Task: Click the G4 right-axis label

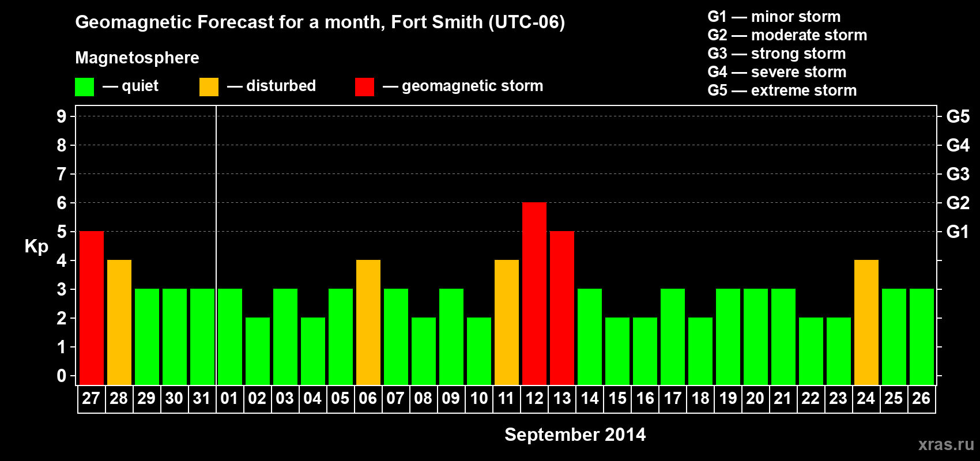Action: tap(958, 145)
